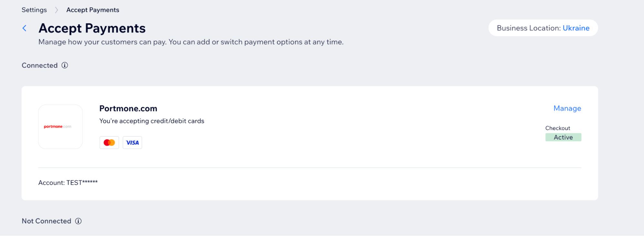The image size is (644, 236).
Task: Click the Portmone.com provider title
Action: (x=128, y=109)
